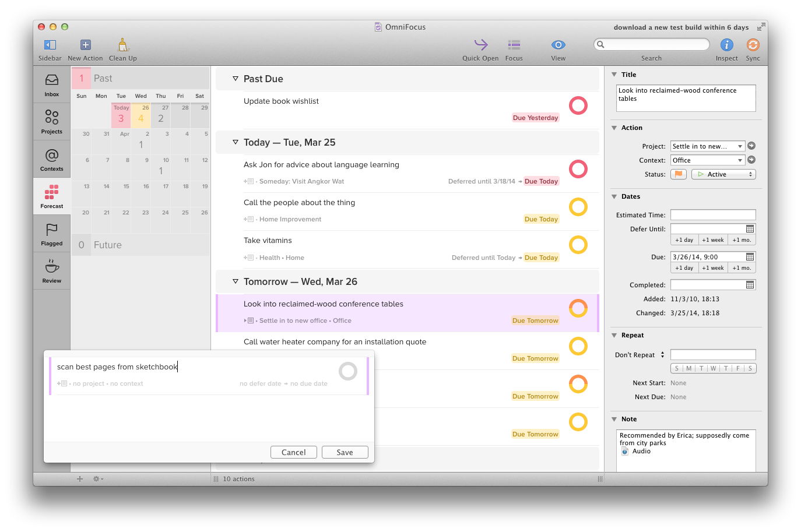Check the gray status circle in the new action popup
The image size is (801, 532).
[348, 371]
